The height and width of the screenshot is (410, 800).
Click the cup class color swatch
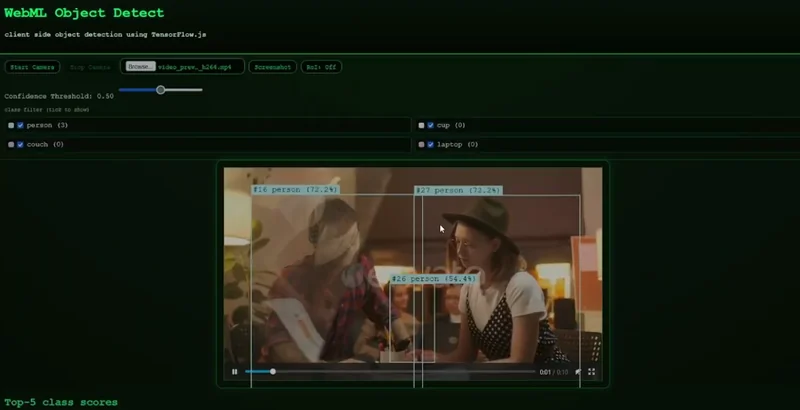pyautogui.click(x=421, y=125)
